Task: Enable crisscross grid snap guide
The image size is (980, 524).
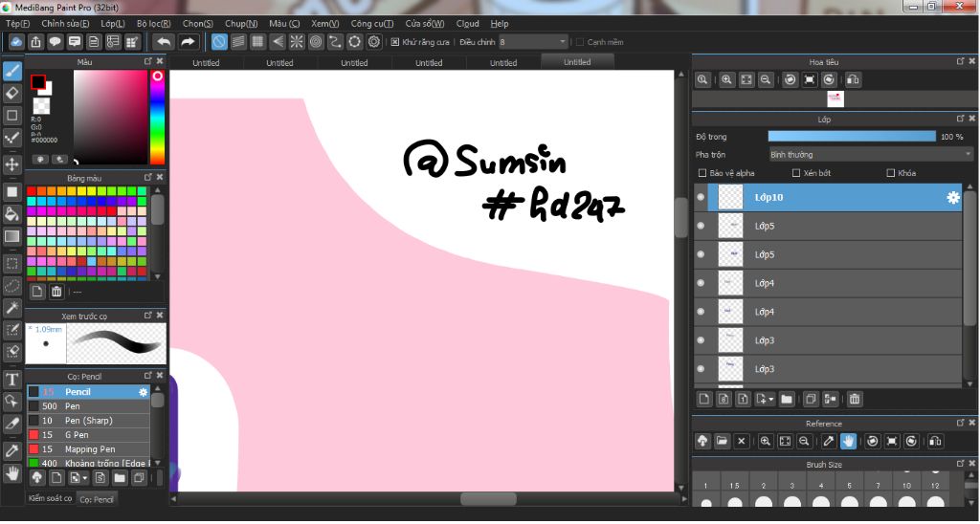Action: tap(257, 42)
